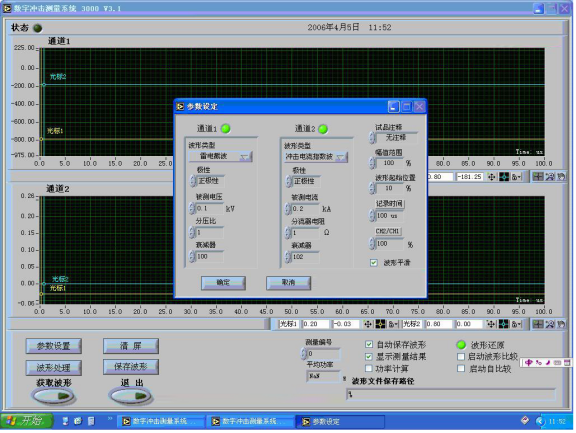Select the crosshair cursor tool for 通道2 graph
The width and height of the screenshot is (576, 433).
click(538, 324)
